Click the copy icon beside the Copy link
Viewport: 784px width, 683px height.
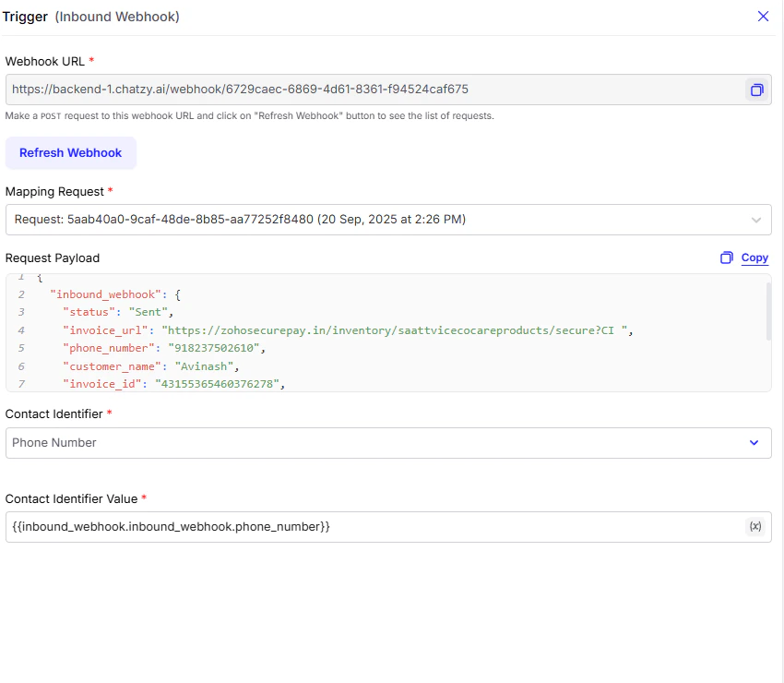click(727, 258)
